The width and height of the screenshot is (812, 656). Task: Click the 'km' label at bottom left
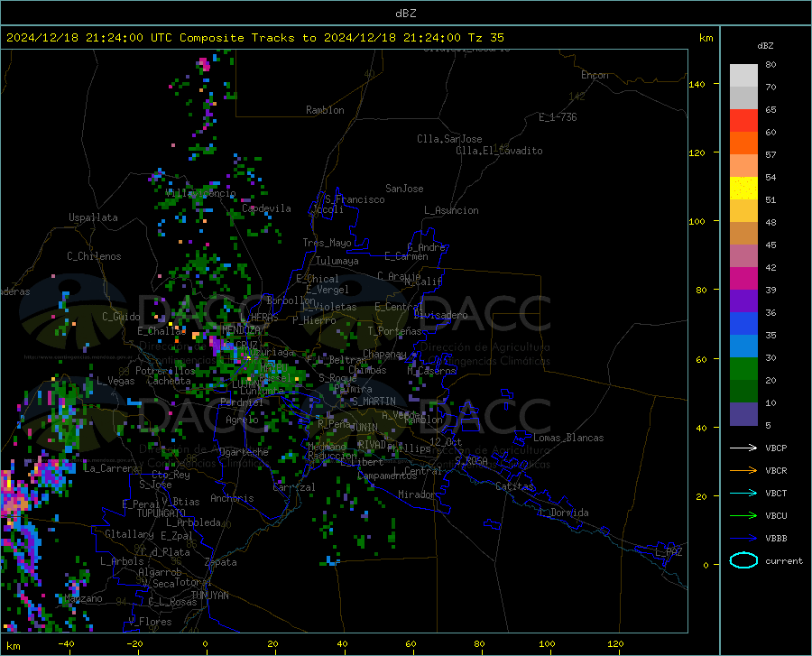pos(13,646)
